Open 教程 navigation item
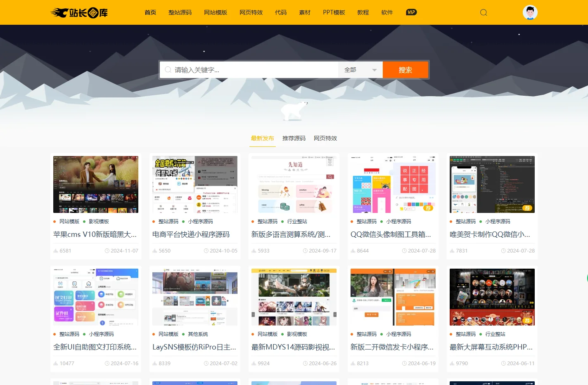The height and width of the screenshot is (385, 588). click(x=363, y=12)
